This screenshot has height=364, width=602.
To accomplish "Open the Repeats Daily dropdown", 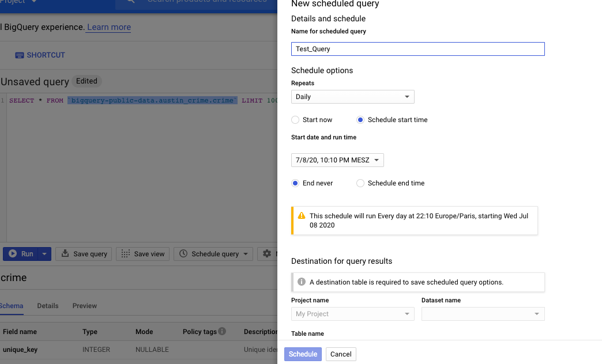I will tap(352, 97).
